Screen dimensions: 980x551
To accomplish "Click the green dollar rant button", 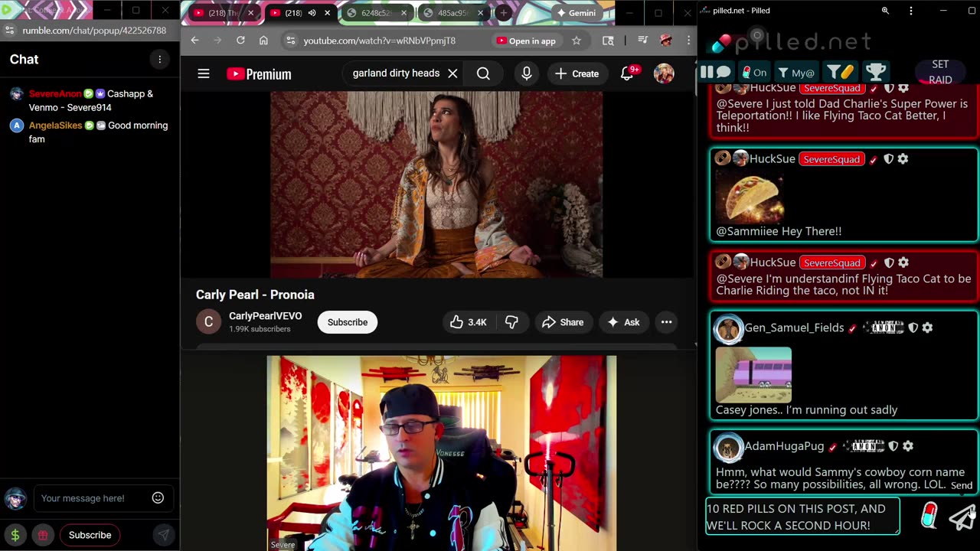I will 15,535.
